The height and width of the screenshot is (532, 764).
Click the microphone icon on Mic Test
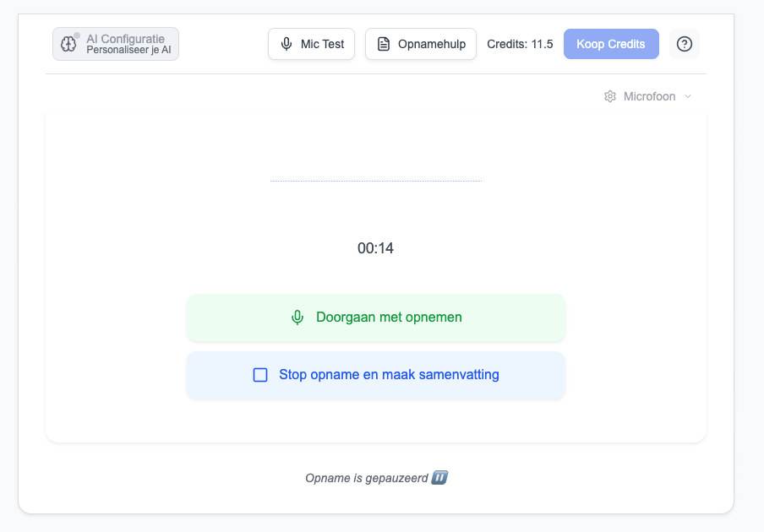click(x=287, y=44)
